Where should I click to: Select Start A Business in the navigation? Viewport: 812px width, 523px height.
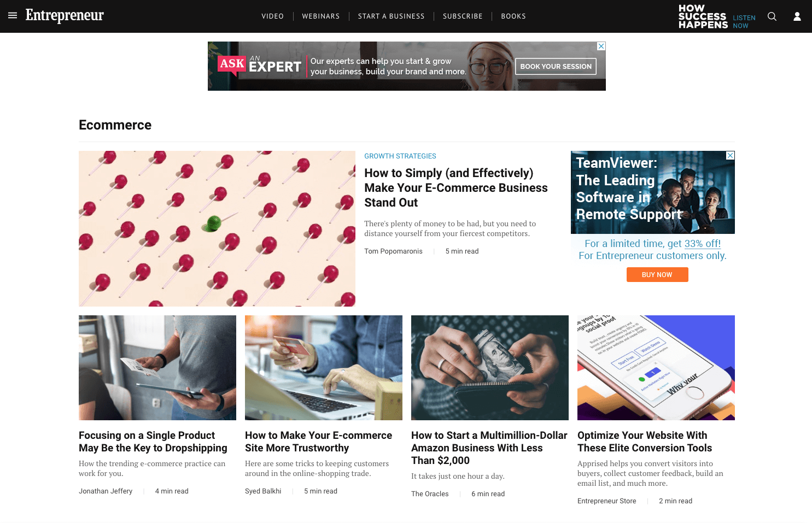tap(392, 16)
